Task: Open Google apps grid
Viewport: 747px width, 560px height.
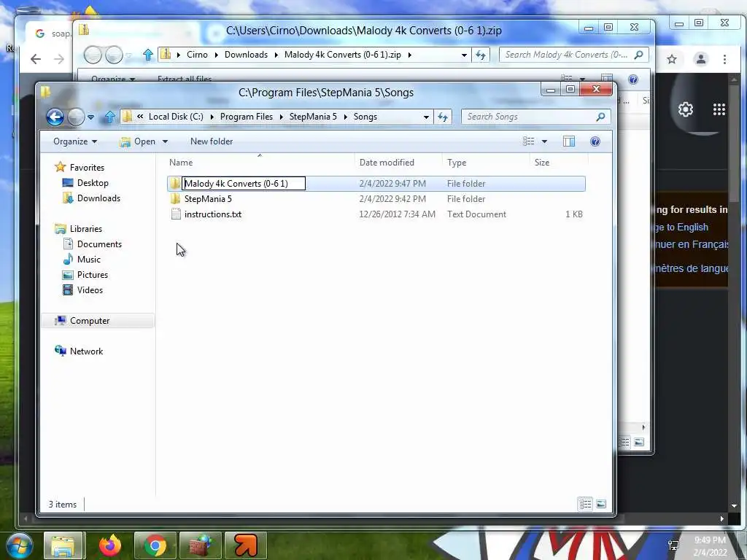Action: click(x=719, y=109)
